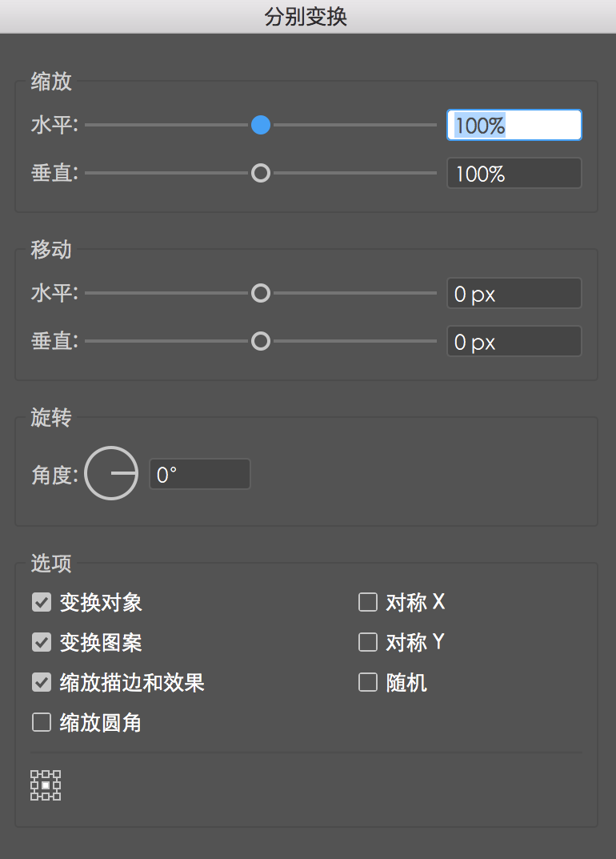Click the 移动 水平 slider handle

coord(261,294)
